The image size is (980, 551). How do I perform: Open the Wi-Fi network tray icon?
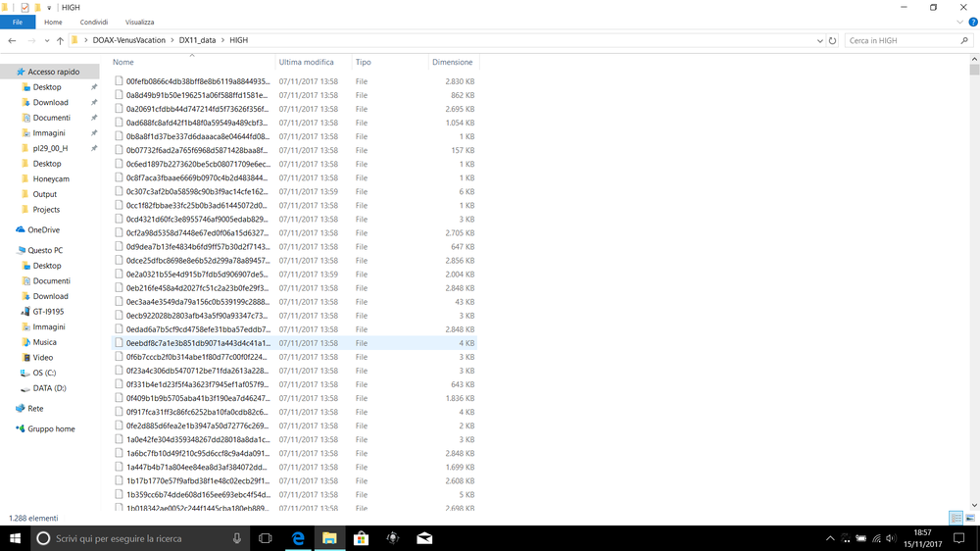coord(876,538)
